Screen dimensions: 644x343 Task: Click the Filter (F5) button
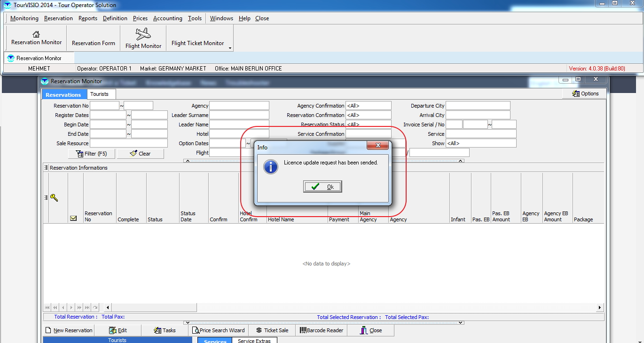[x=91, y=154]
